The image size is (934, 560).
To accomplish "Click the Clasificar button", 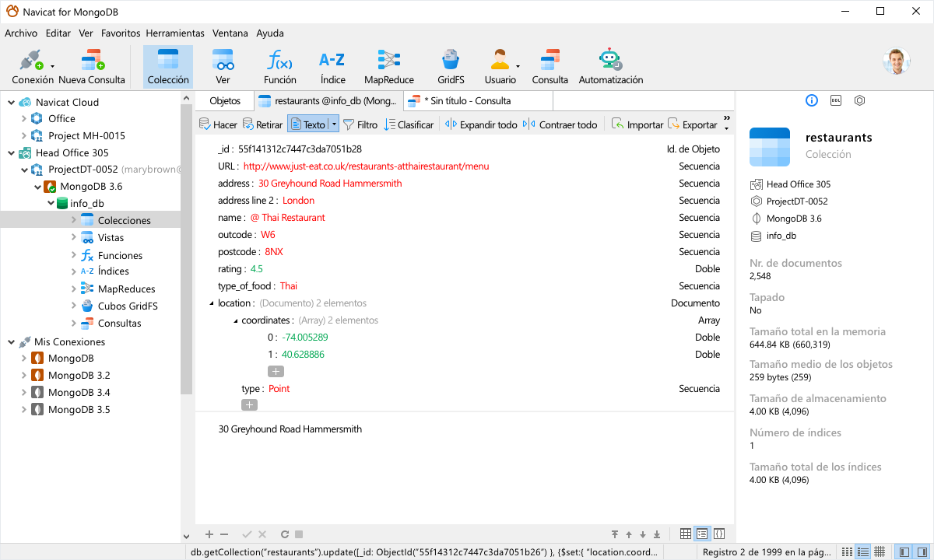I will [x=409, y=124].
